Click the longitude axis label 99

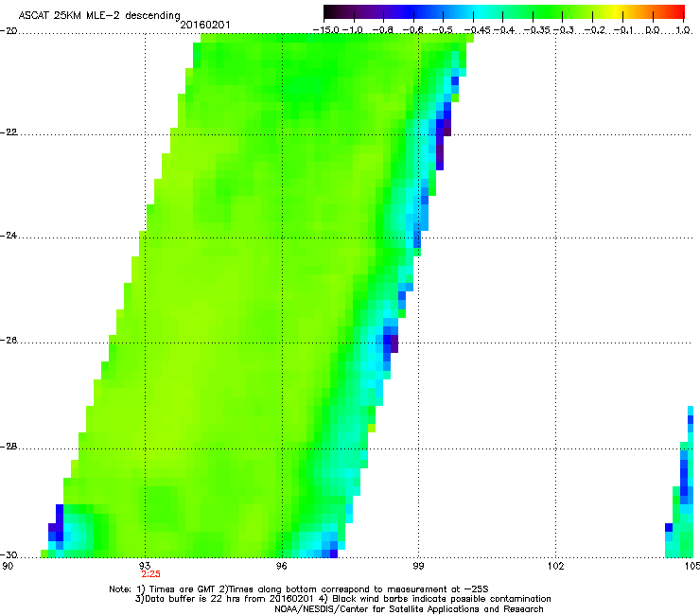coord(418,567)
